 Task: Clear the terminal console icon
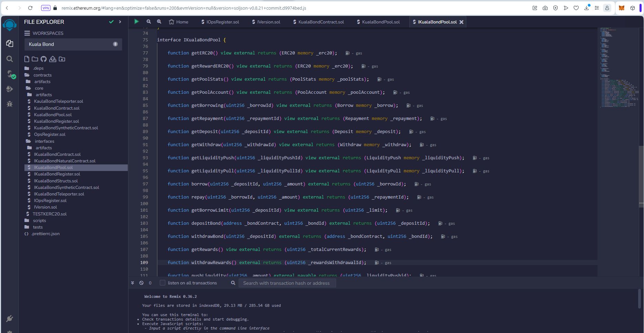(141, 283)
